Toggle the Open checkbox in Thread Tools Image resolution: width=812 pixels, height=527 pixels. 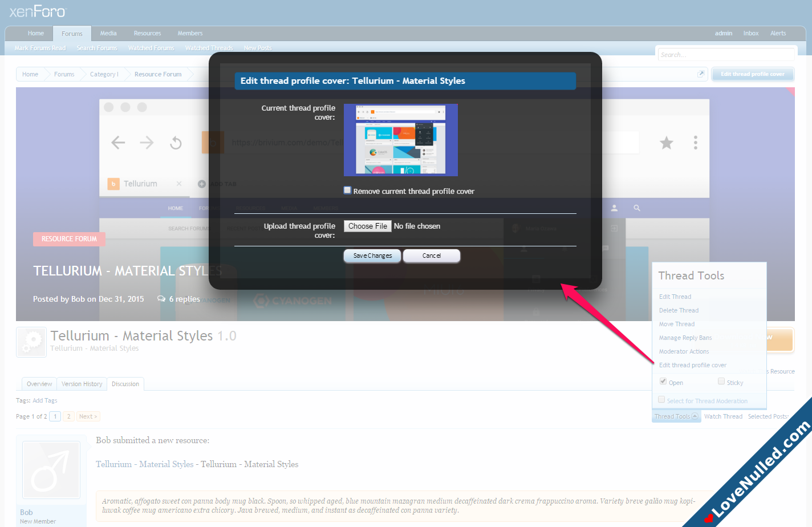pos(663,382)
